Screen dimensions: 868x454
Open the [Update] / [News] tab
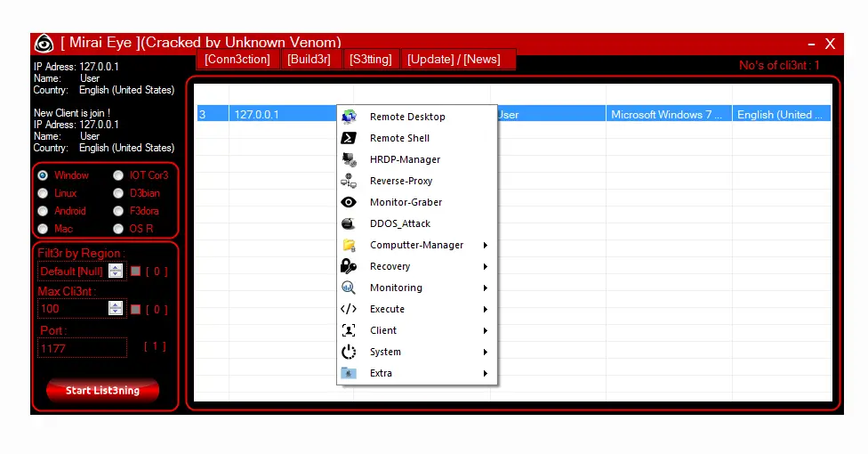point(454,60)
